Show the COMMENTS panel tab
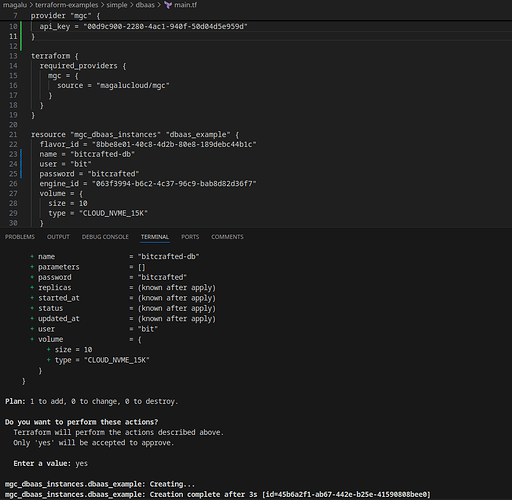 (227, 237)
